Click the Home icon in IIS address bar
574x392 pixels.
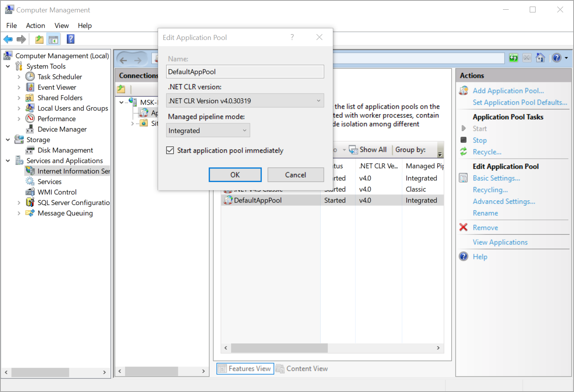pos(540,58)
